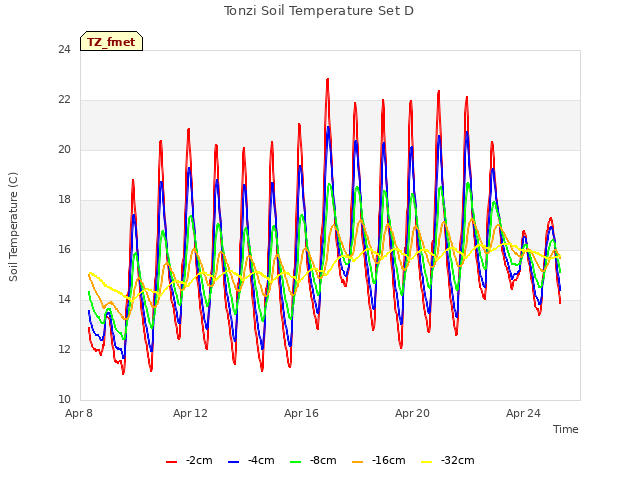Click the Soil Temperature (C) axis label
This screenshot has height=480, width=640.
(13, 227)
